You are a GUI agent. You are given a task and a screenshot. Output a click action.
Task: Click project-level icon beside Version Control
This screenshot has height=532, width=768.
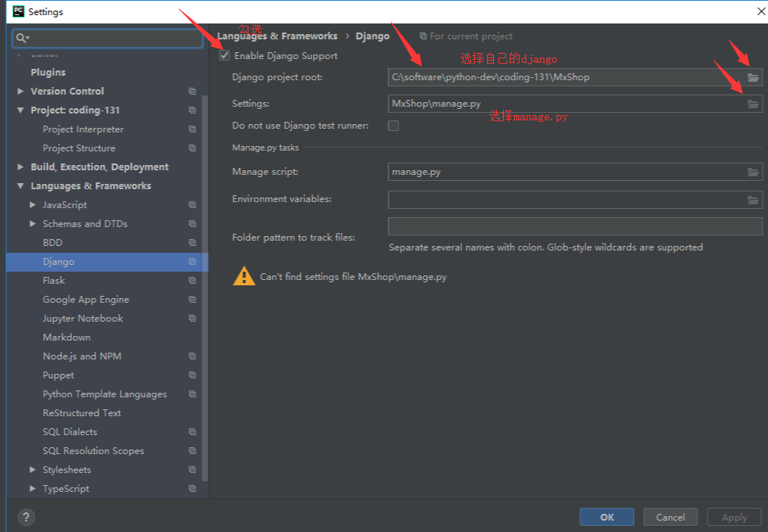[x=192, y=91]
